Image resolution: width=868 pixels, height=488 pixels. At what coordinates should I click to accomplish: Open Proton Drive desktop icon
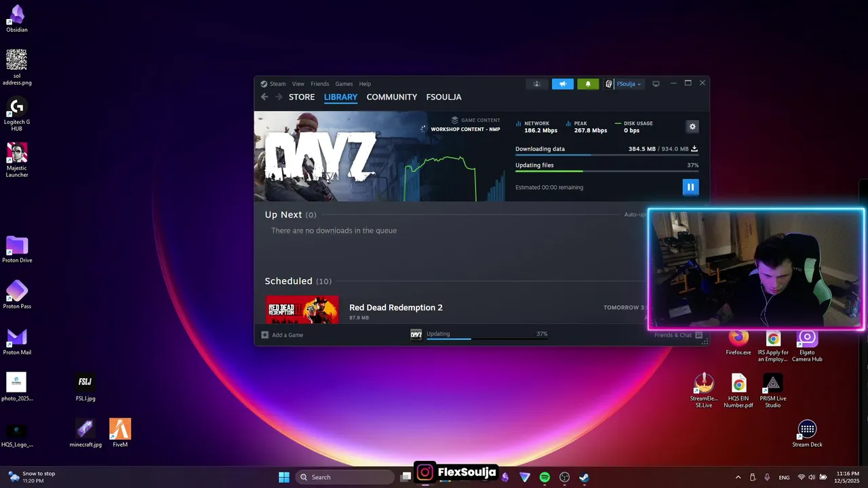(x=17, y=249)
